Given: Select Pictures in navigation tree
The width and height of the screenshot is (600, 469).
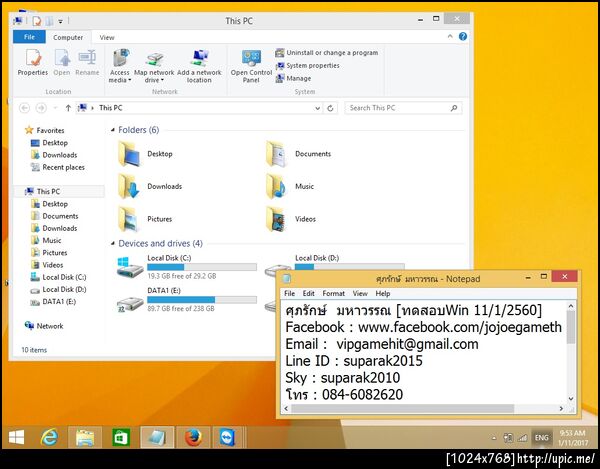Looking at the screenshot, I should 49,252.
